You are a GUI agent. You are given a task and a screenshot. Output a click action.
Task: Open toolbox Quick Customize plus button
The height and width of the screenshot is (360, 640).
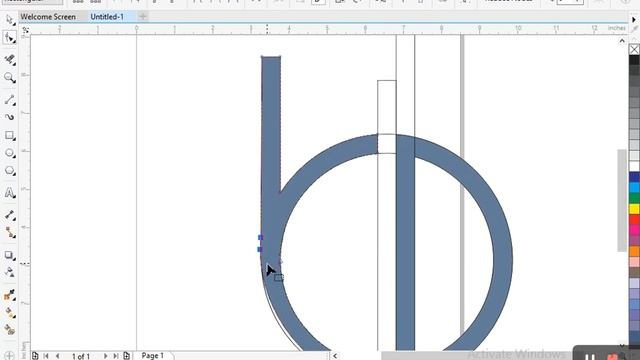[x=9, y=356]
